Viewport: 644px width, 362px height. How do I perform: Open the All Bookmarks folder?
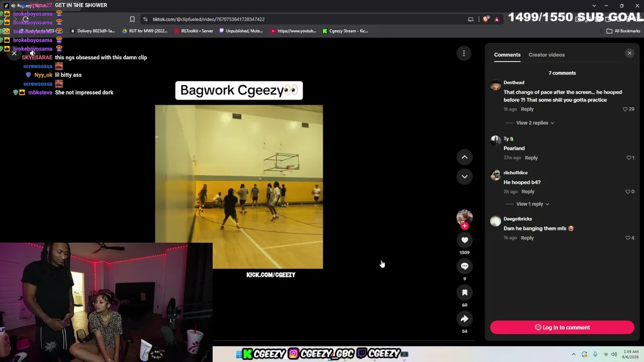(x=623, y=31)
